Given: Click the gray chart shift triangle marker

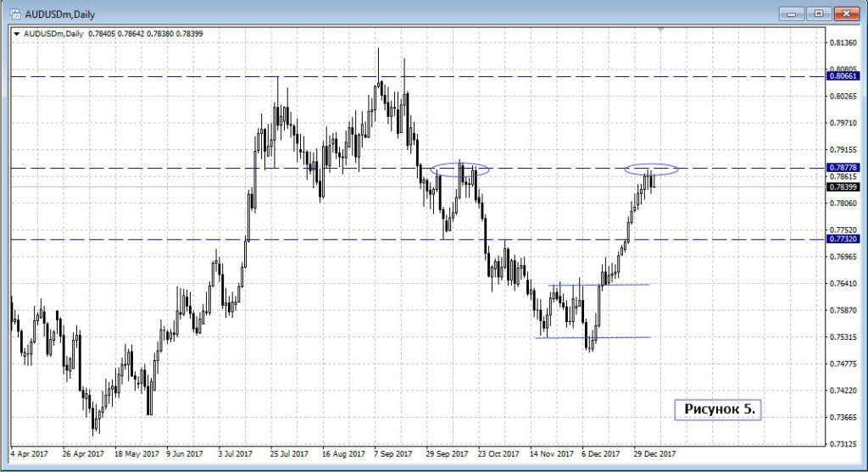Looking at the screenshot, I should (x=660, y=31).
